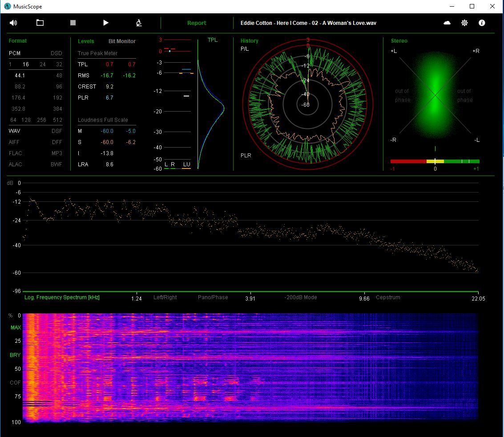
Task: Click the speaker volume icon
Action: [x=13, y=23]
